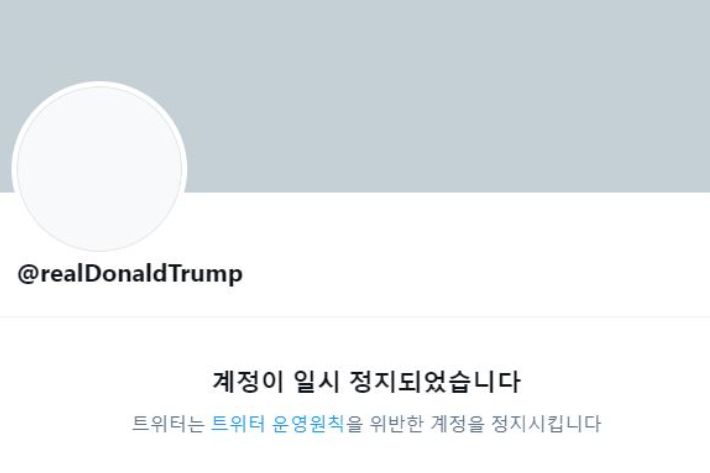710x473 pixels.
Task: Click the word 트위터는 starting the sentence
Action: [168, 423]
